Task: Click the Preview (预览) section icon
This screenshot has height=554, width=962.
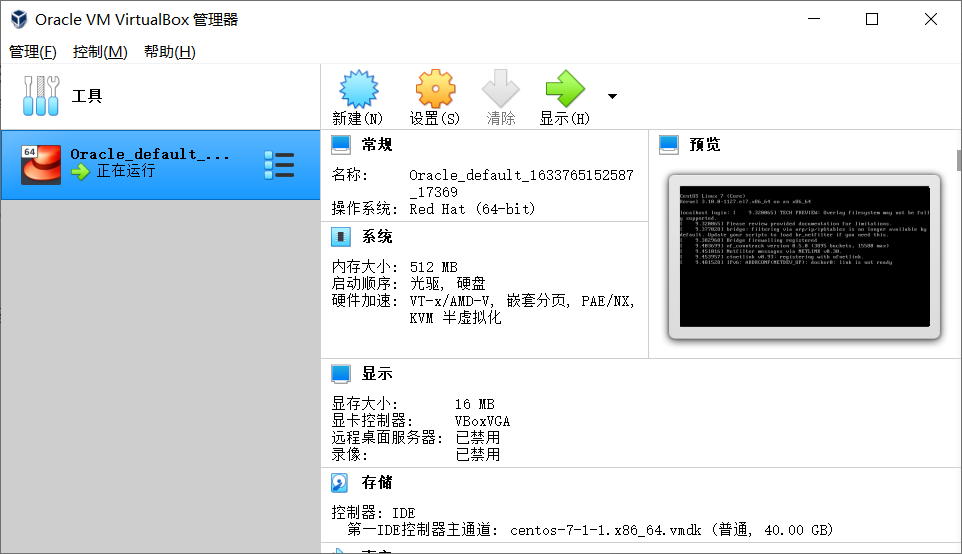Action: [x=669, y=145]
